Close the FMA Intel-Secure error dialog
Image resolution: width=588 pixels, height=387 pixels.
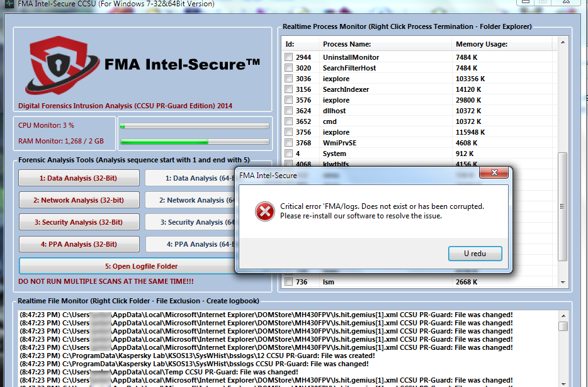tap(494, 172)
